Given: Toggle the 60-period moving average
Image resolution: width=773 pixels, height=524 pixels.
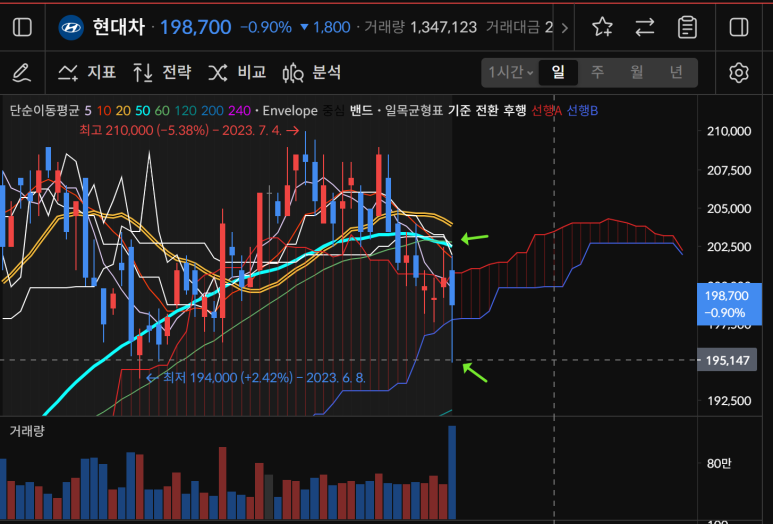Looking at the screenshot, I should point(162,110).
